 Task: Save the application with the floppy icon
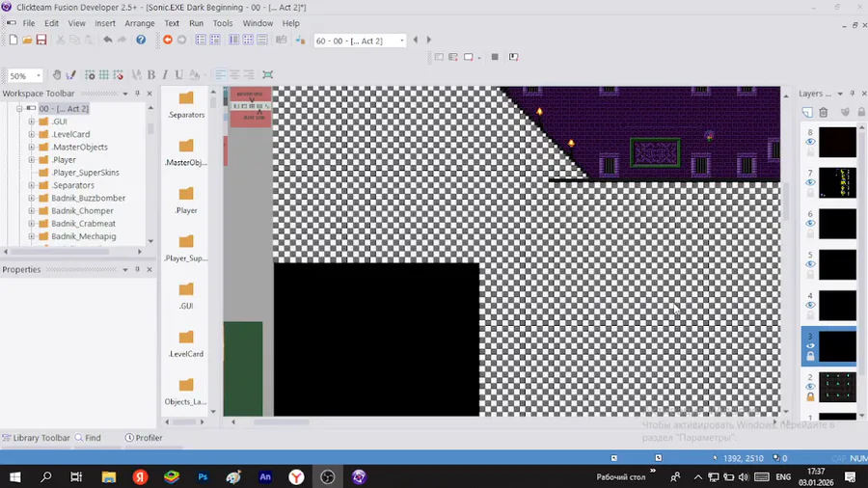tap(41, 40)
